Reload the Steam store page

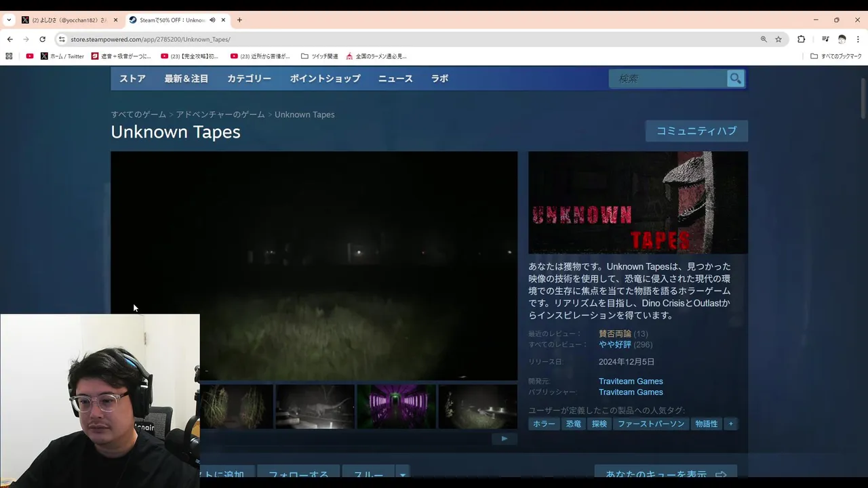click(42, 39)
